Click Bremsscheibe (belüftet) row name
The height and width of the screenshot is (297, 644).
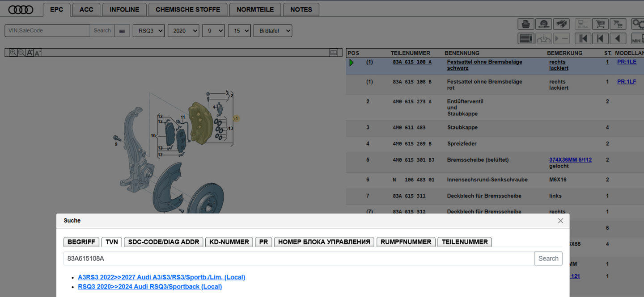tap(478, 160)
